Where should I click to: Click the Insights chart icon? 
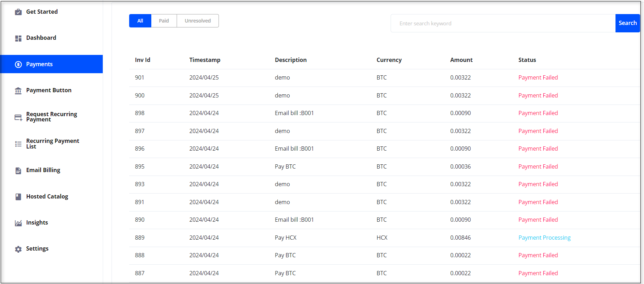pos(18,223)
